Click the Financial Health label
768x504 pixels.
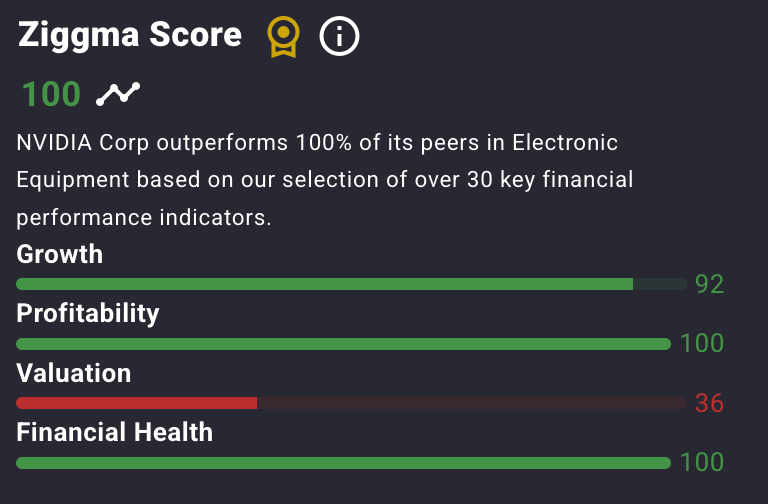(115, 432)
